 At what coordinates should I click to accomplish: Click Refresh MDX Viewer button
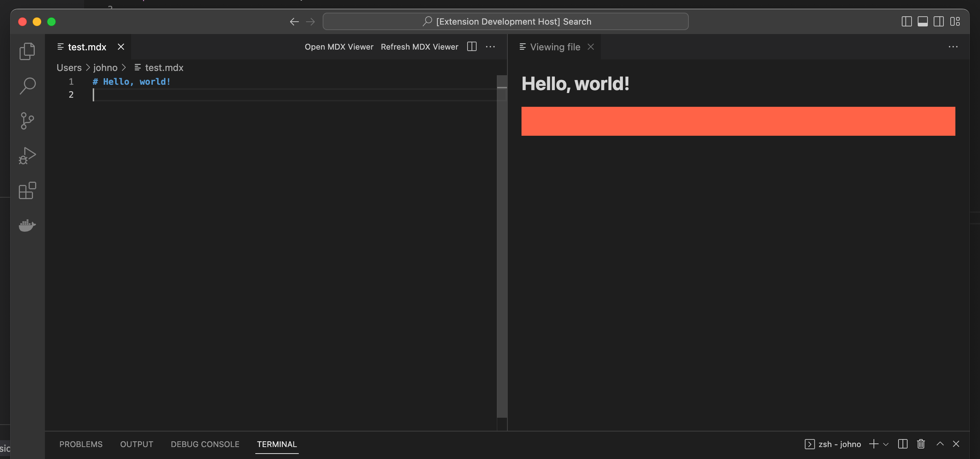coord(419,47)
